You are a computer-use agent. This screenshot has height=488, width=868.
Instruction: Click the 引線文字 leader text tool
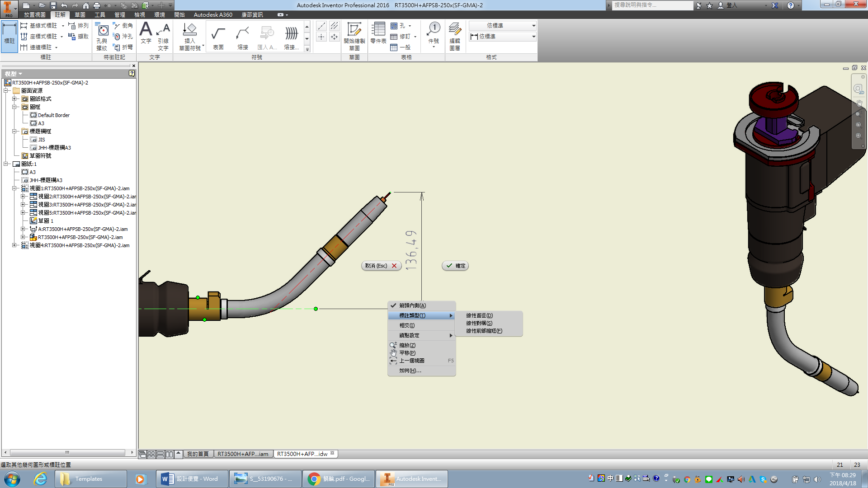pyautogui.click(x=163, y=37)
